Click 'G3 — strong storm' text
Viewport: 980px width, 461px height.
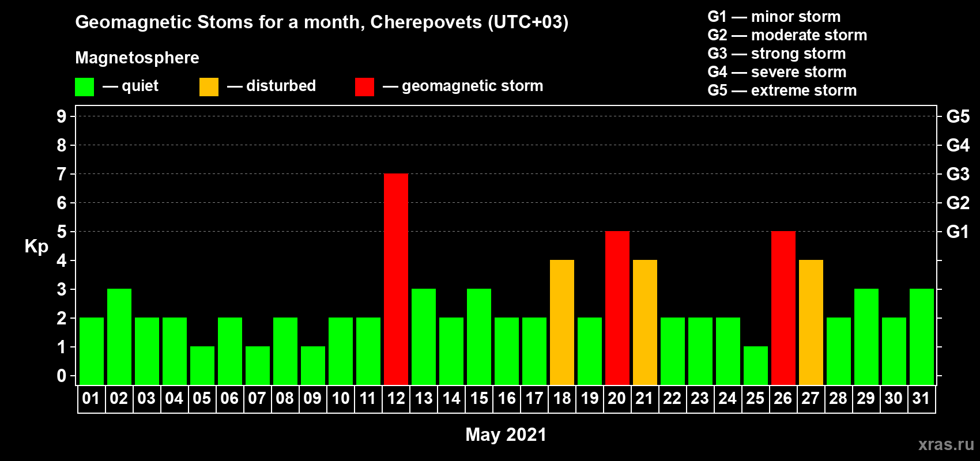777,54
